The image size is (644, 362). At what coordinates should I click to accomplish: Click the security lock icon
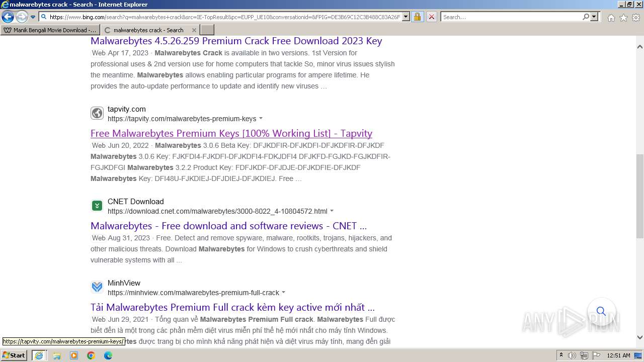click(x=417, y=17)
